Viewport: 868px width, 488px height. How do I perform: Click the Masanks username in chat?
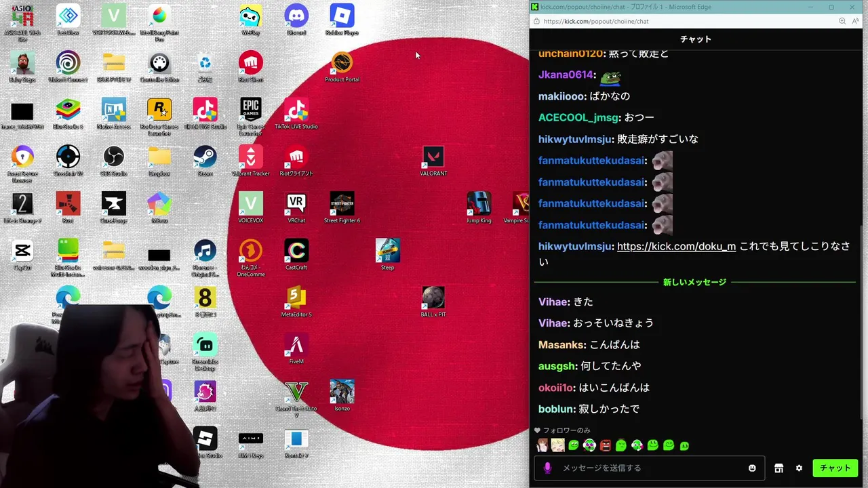pos(561,344)
